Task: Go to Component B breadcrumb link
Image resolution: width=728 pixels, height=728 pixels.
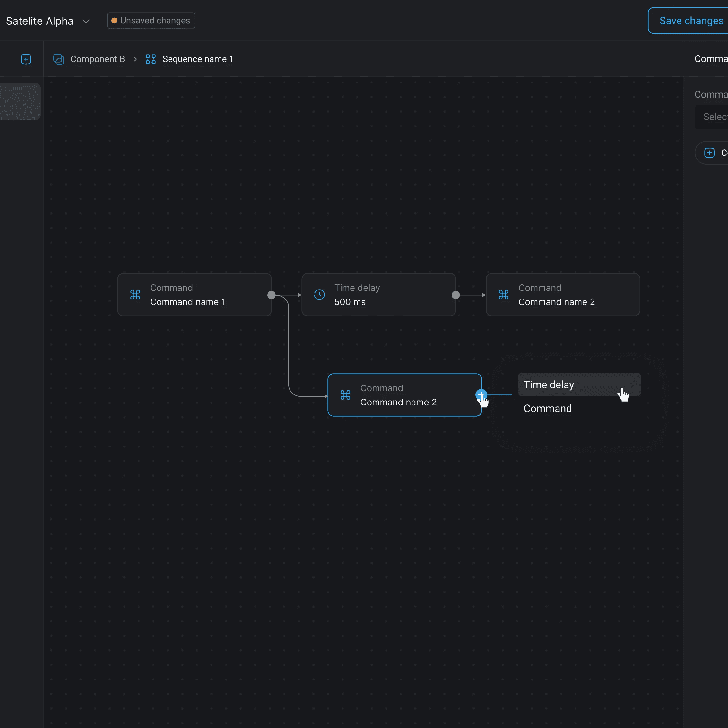Action: click(97, 59)
